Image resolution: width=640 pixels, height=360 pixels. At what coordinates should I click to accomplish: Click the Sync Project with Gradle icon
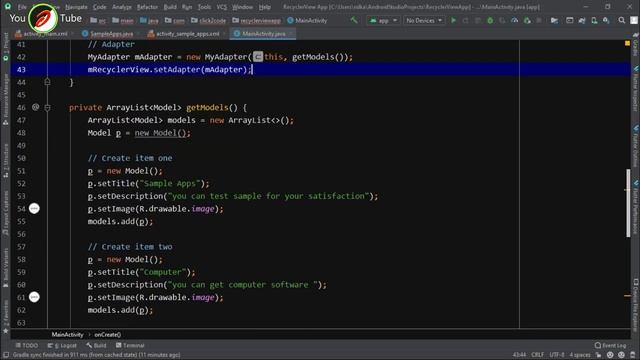582,20
